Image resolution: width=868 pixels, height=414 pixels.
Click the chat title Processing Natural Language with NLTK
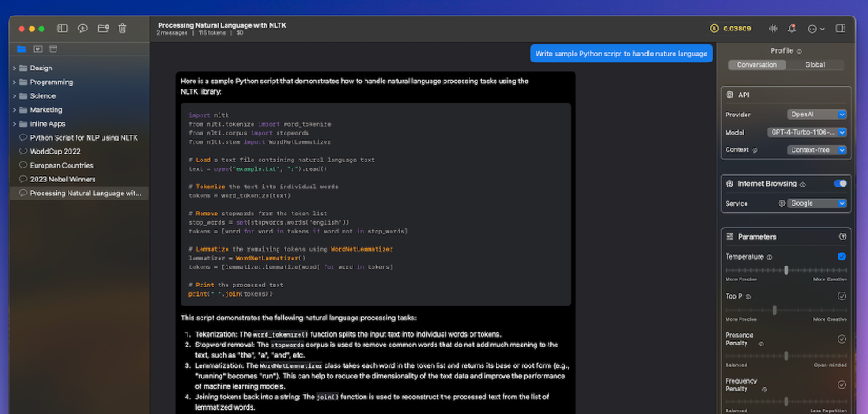coord(222,25)
